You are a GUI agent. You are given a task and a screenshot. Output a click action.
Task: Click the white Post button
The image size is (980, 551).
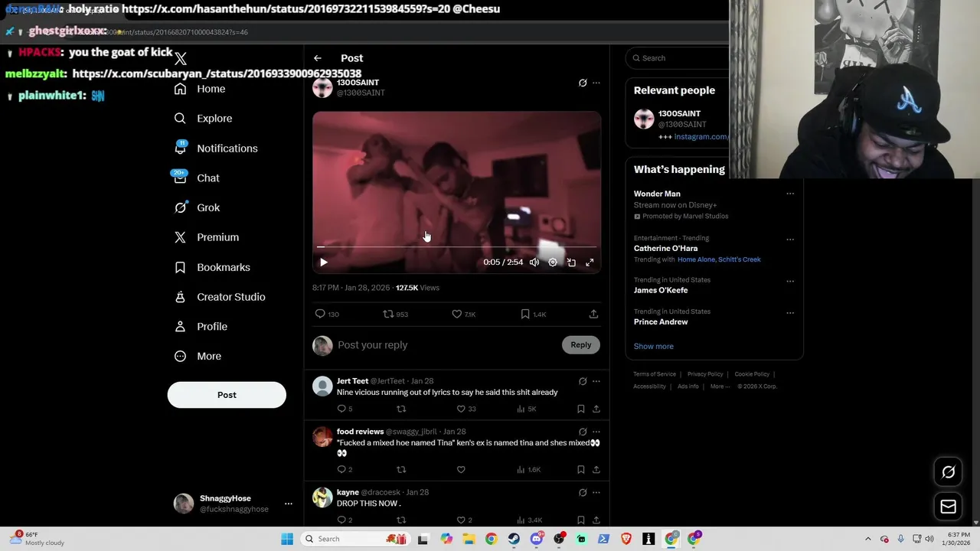pos(227,395)
